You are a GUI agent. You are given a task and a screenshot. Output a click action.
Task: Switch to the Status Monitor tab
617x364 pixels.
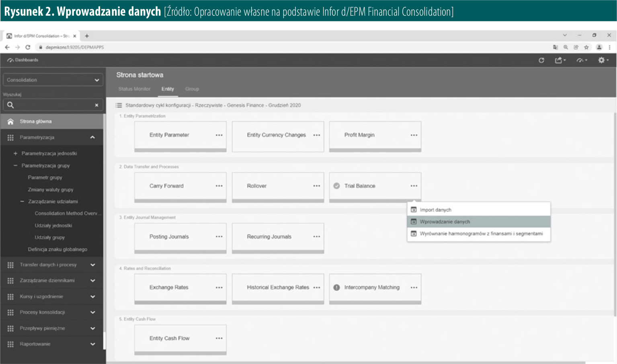pyautogui.click(x=134, y=89)
